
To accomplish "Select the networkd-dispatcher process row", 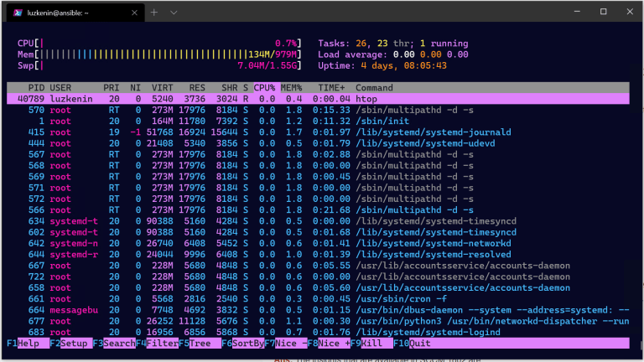I will coord(318,321).
